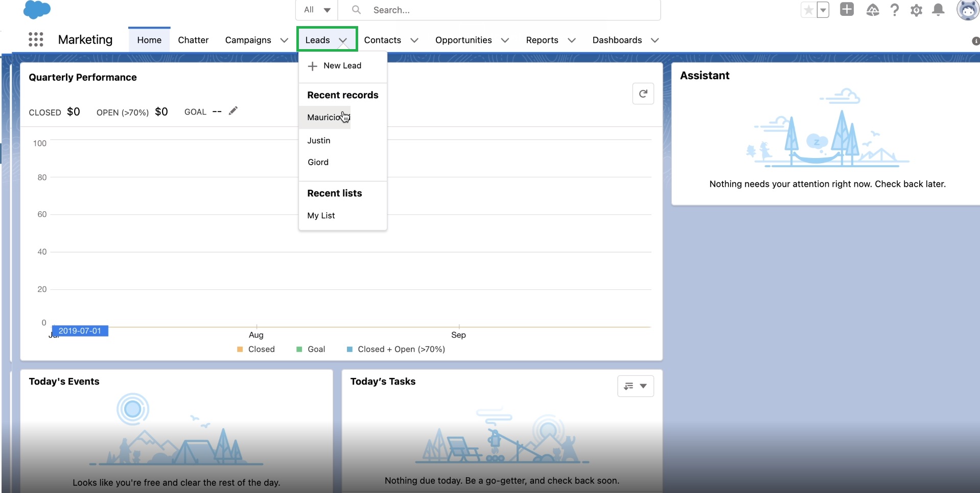Click Today's Tasks heading
Image resolution: width=980 pixels, height=493 pixels.
click(383, 382)
